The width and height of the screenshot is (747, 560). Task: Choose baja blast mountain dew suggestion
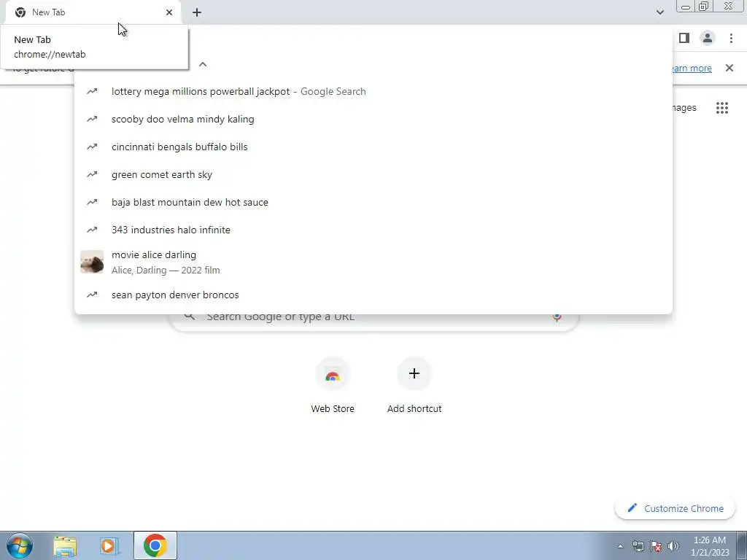pos(373,202)
